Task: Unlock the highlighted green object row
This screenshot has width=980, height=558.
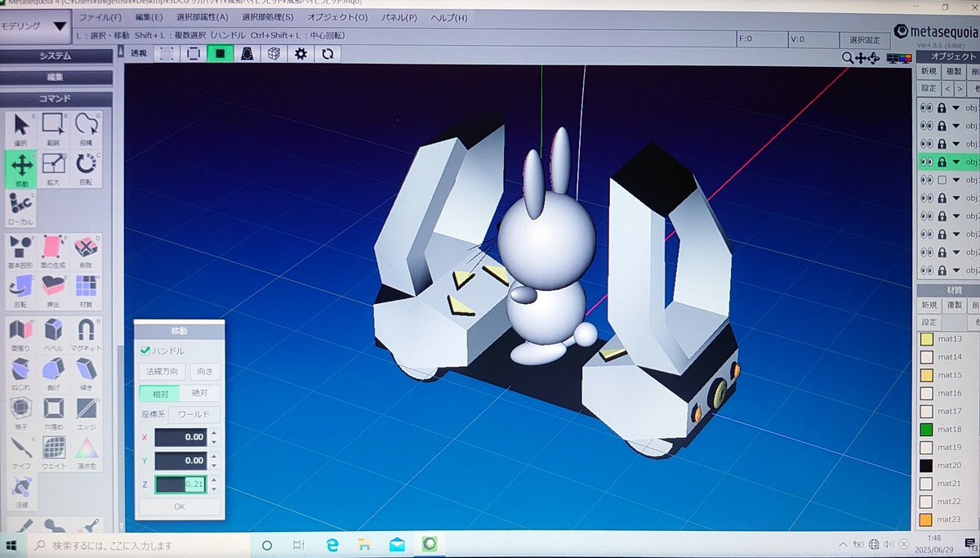Action: coord(942,162)
